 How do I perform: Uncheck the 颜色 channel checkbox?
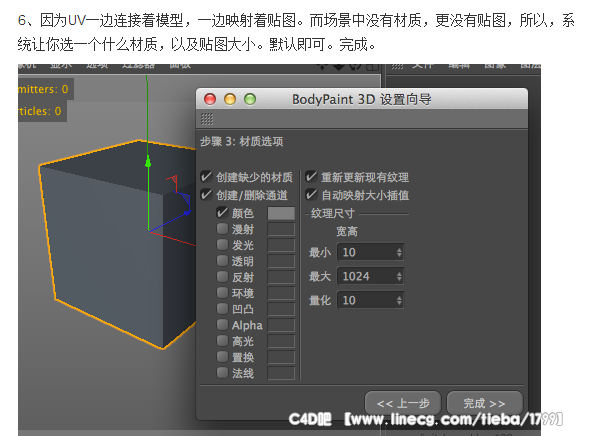[x=222, y=213]
